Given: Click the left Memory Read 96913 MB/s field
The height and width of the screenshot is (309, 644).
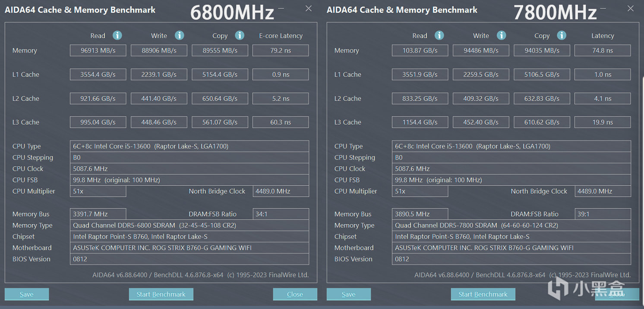Looking at the screenshot, I should (98, 50).
